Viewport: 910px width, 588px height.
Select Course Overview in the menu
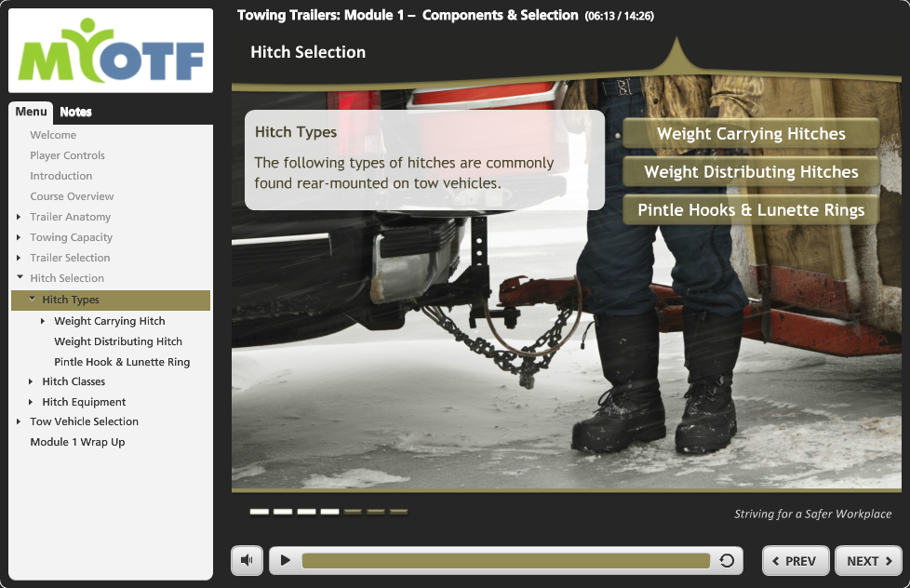tap(72, 196)
